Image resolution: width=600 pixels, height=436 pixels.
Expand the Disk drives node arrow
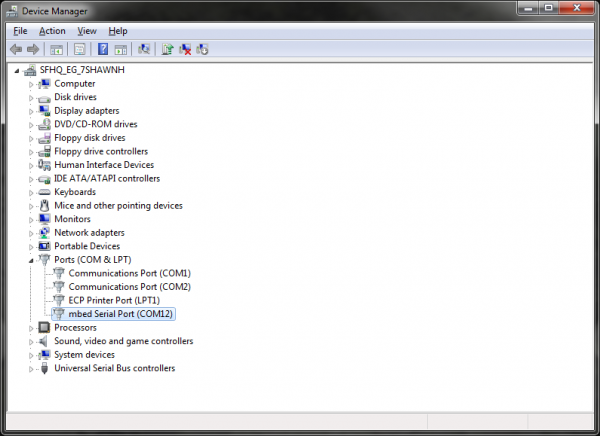31,98
